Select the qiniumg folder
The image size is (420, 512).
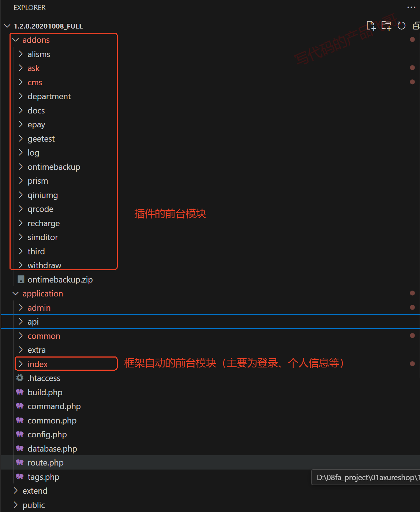(x=42, y=195)
